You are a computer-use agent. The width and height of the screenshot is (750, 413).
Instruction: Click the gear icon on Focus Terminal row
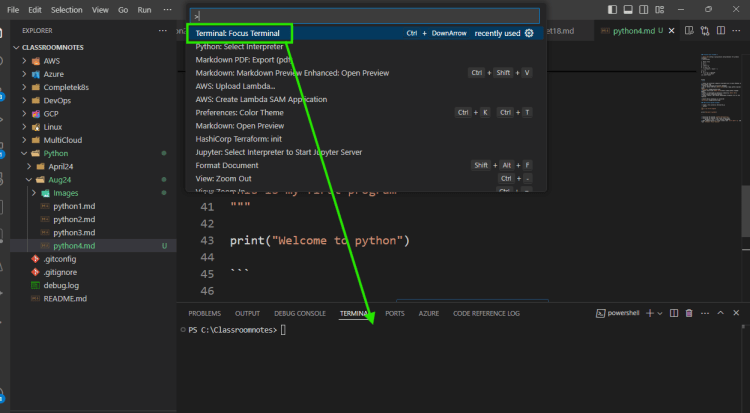[529, 33]
